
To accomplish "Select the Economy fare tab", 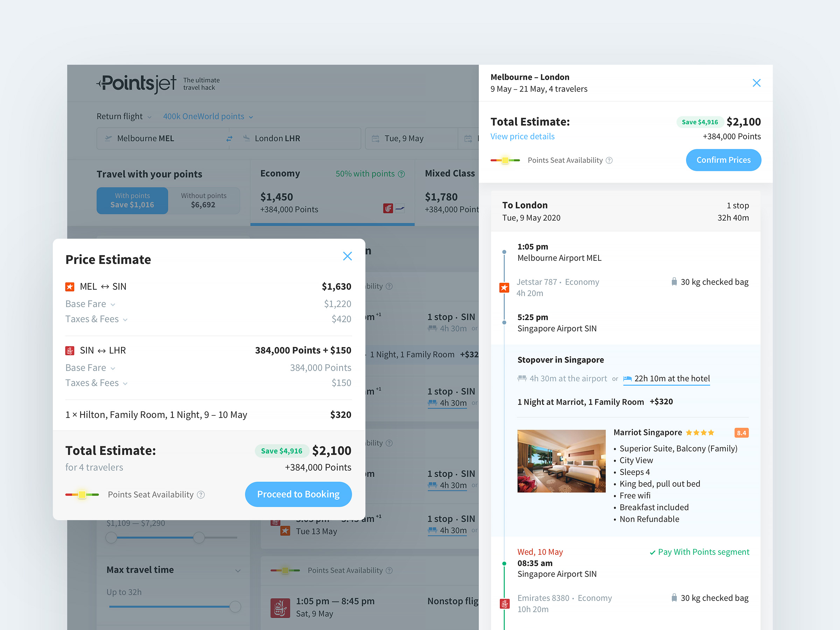I will (x=332, y=192).
